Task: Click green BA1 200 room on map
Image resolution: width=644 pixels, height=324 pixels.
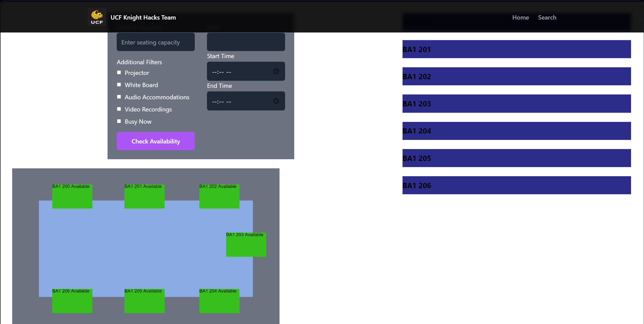Action: click(72, 197)
